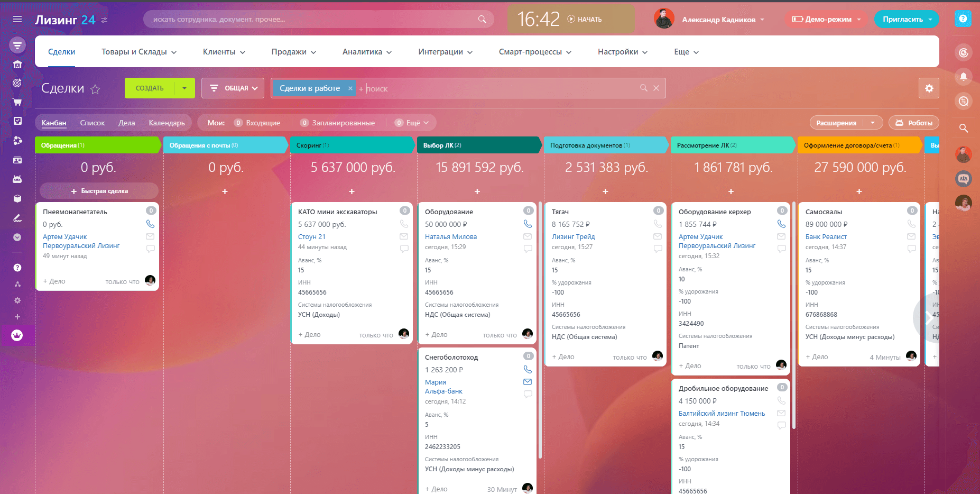Open the Роботы button
This screenshot has height=494, width=980.
point(914,123)
